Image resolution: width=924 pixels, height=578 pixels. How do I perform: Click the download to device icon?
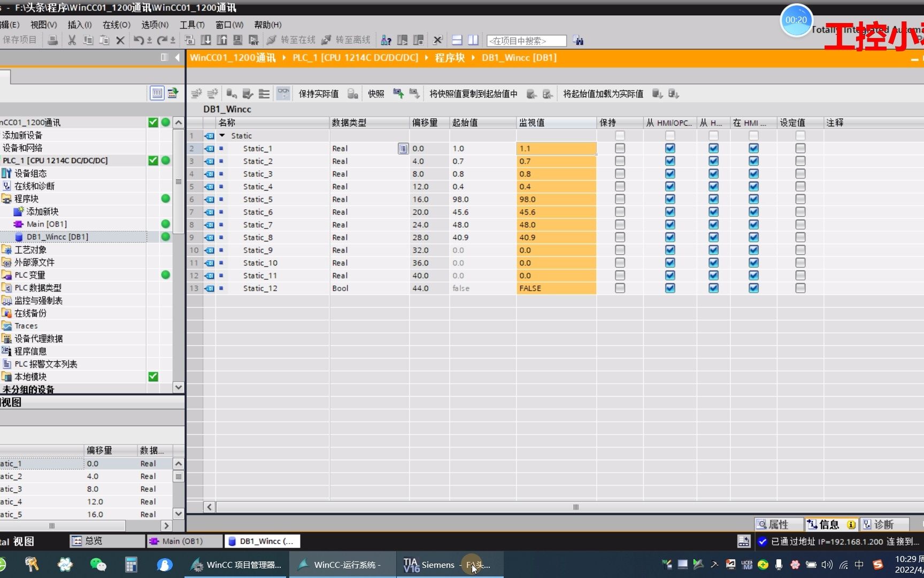[x=206, y=40]
